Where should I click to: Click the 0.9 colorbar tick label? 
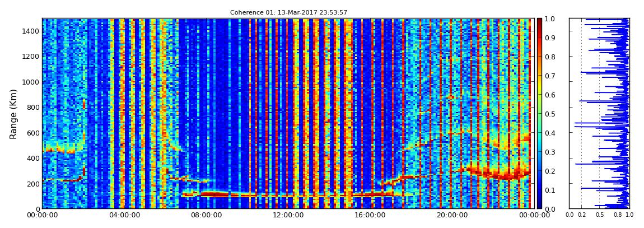point(550,38)
